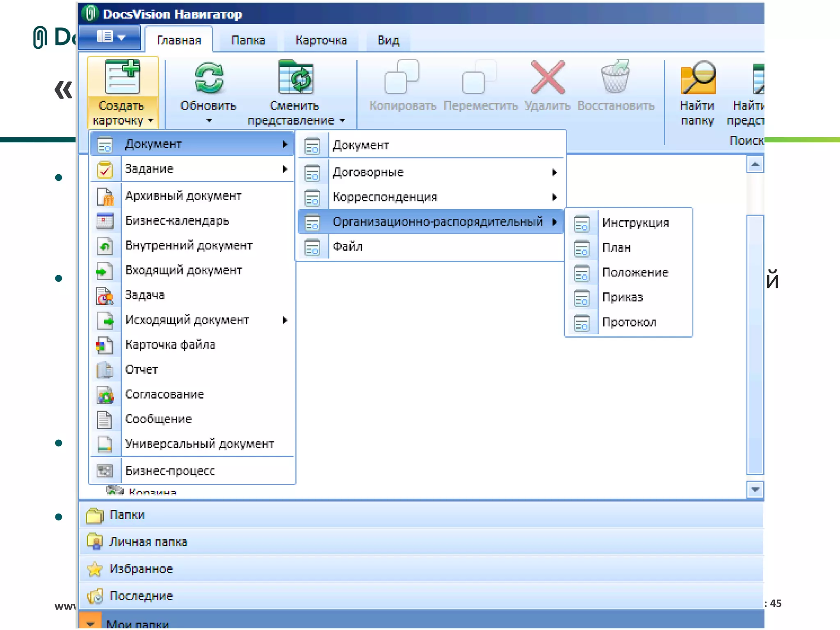Open the Последние navigation section

pyautogui.click(x=141, y=596)
